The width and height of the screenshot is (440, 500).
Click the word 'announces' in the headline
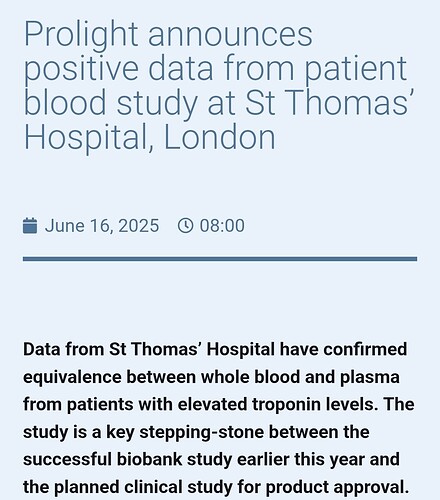[230, 36]
